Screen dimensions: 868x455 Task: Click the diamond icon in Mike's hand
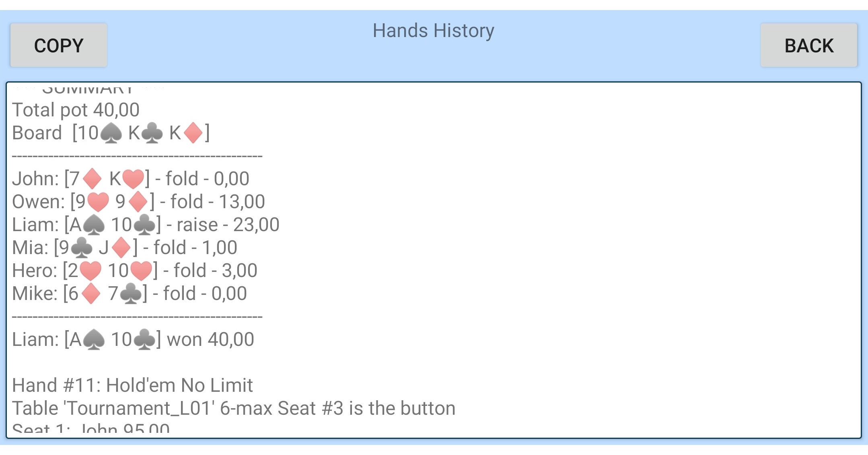coord(91,294)
